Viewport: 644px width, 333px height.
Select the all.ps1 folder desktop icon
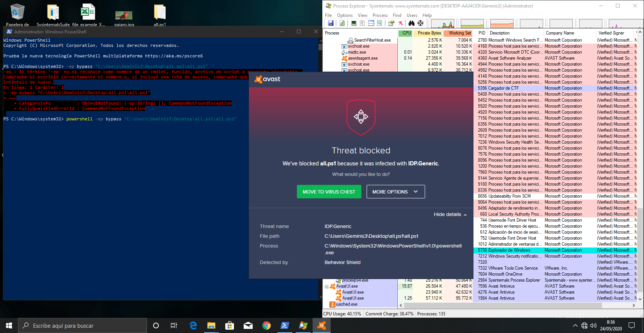pyautogui.click(x=160, y=15)
